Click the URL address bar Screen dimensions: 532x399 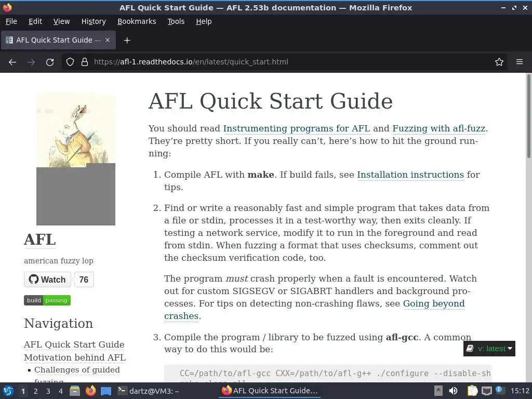[285, 62]
